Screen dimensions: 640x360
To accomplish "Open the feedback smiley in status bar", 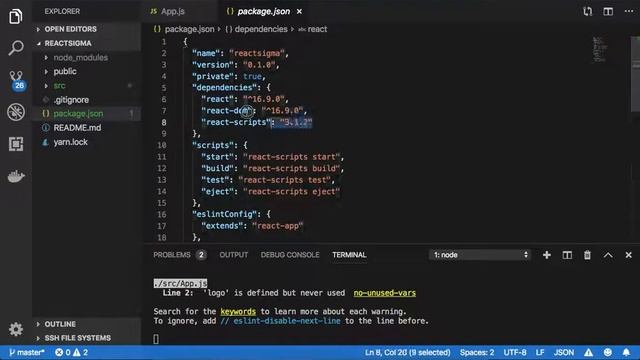I will point(607,352).
